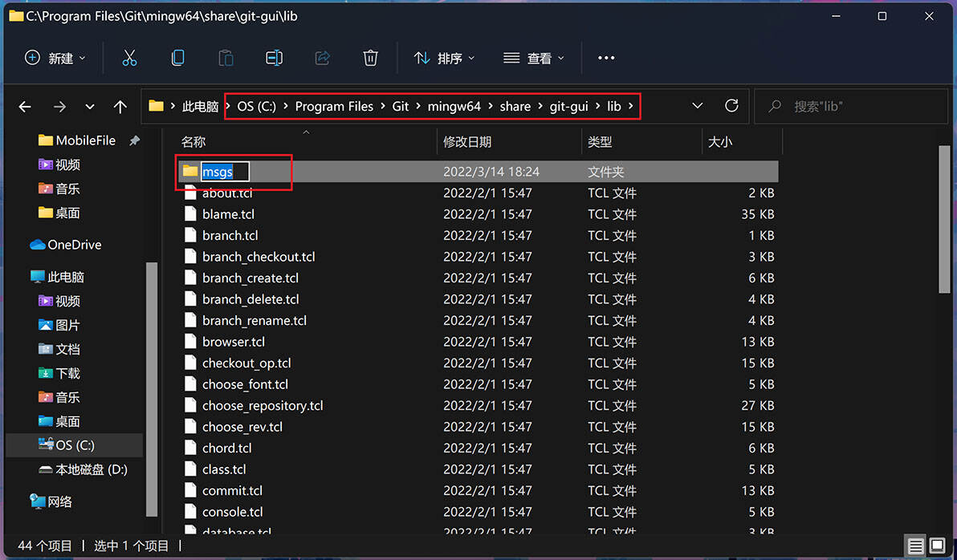
Task: Open the three-dot See more menu
Action: (606, 58)
